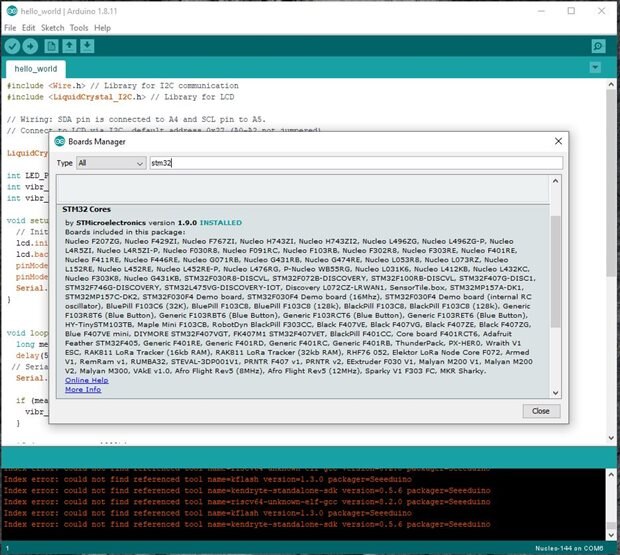Click the Arduino logo in title bar
Image resolution: width=620 pixels, height=555 pixels.
[11, 10]
